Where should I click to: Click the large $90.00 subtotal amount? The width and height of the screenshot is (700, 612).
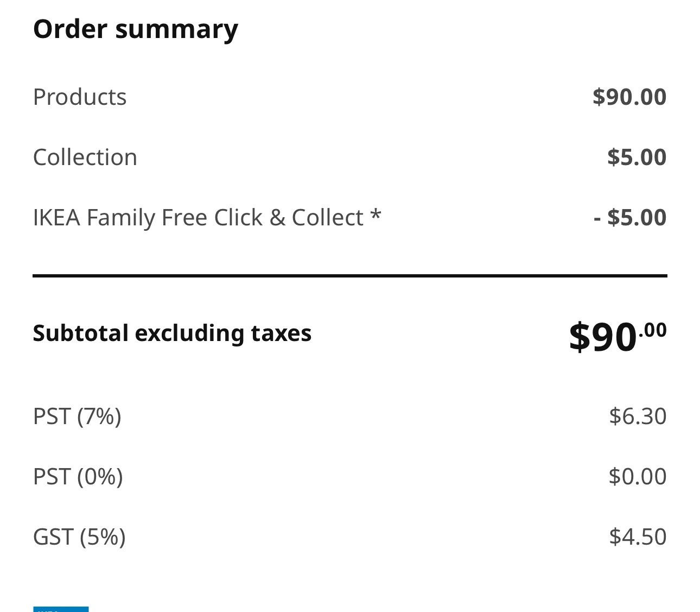pos(602,337)
